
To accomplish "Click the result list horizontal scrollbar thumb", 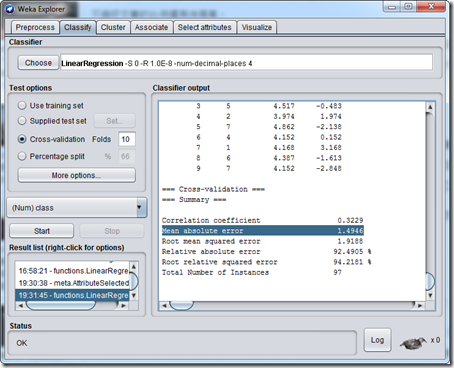I will 61,305.
